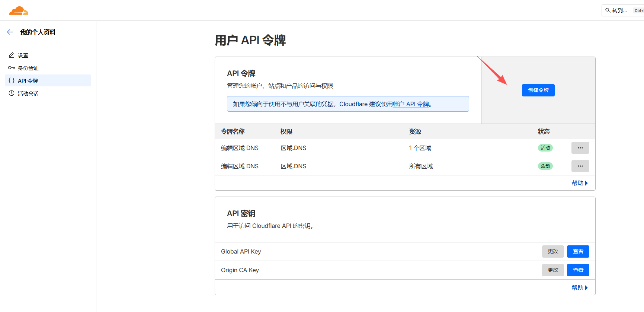Click the 区域.DNS permission in the 1 个区域 row
This screenshot has width=644, height=312.
pos(294,148)
